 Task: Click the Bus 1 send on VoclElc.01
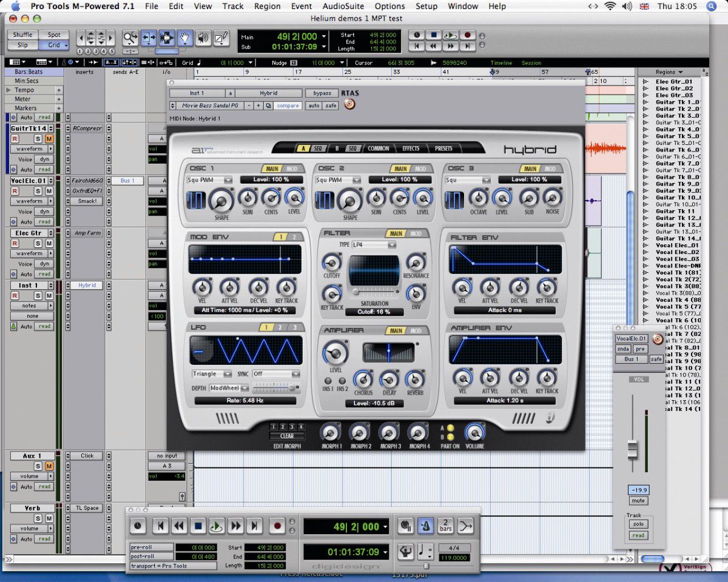(127, 181)
